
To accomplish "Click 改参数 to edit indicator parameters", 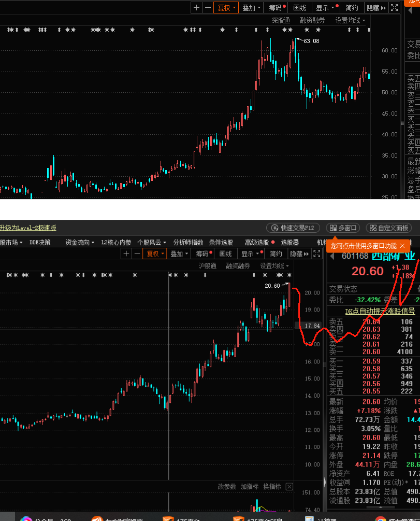I will (x=227, y=486).
